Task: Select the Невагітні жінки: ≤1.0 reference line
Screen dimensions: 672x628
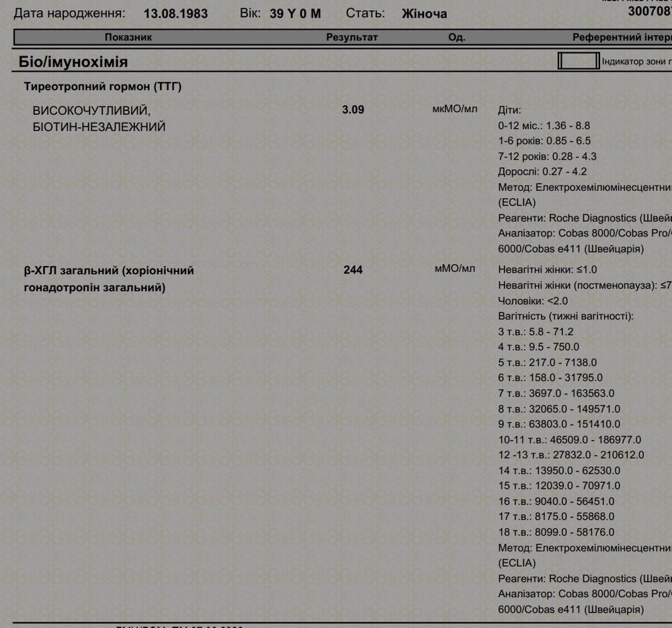Action: click(547, 270)
